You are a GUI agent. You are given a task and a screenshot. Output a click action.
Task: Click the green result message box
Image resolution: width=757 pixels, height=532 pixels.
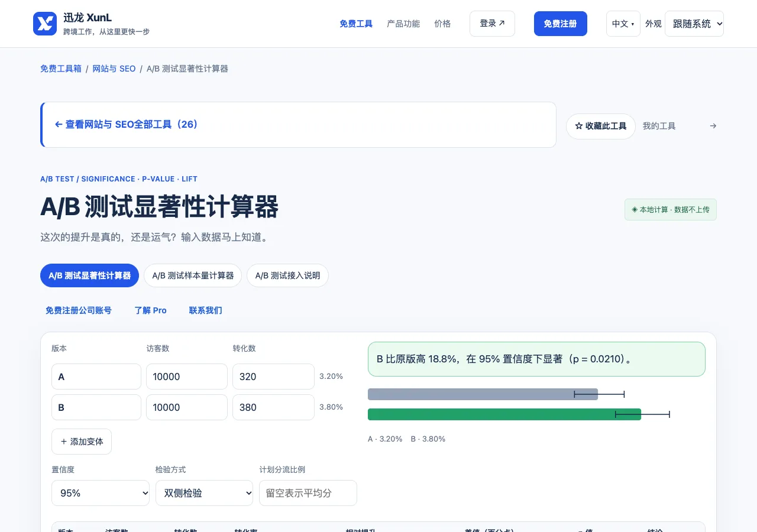(x=536, y=359)
